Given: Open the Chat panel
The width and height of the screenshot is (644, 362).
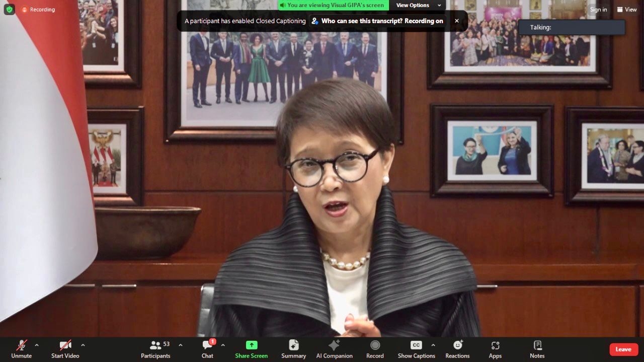Looking at the screenshot, I should point(207,349).
